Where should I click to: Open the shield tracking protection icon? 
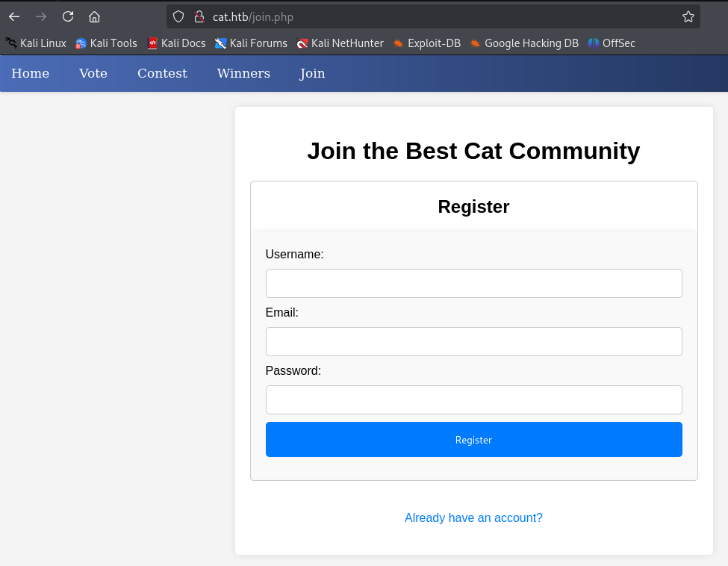178,16
